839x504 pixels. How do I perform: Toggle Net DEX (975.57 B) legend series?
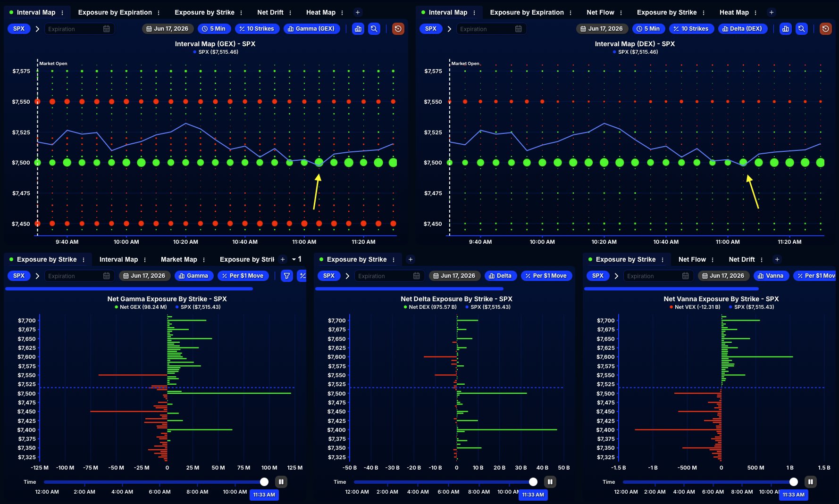coord(430,307)
